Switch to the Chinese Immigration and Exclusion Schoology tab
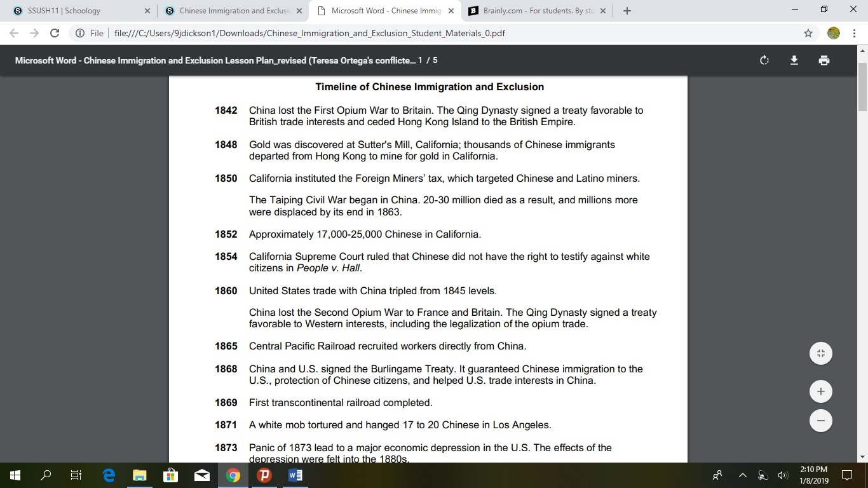868x488 pixels. (233, 11)
